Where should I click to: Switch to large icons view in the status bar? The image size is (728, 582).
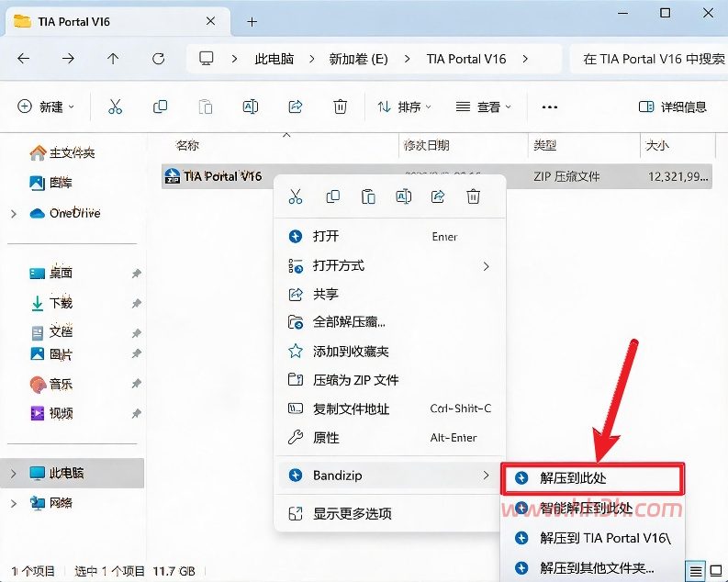coord(716,571)
